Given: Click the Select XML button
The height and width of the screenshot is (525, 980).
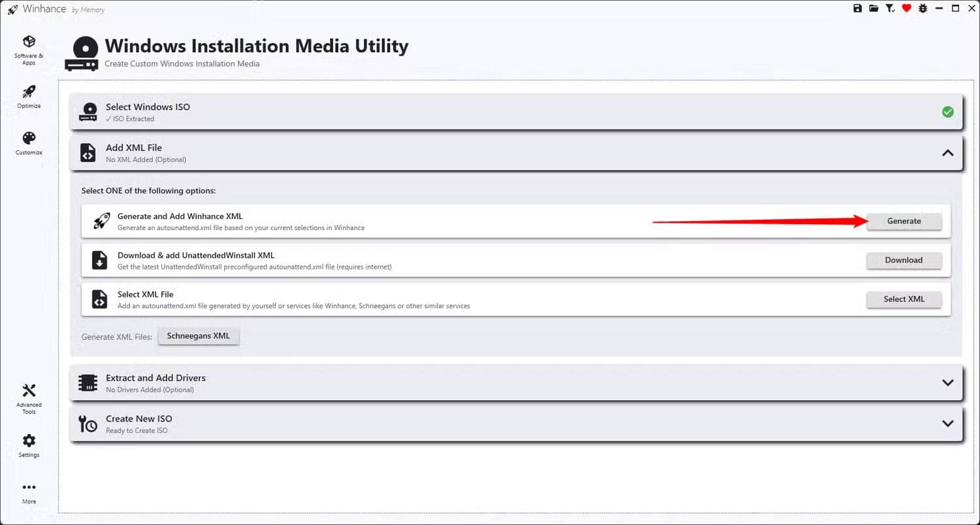Looking at the screenshot, I should click(904, 299).
